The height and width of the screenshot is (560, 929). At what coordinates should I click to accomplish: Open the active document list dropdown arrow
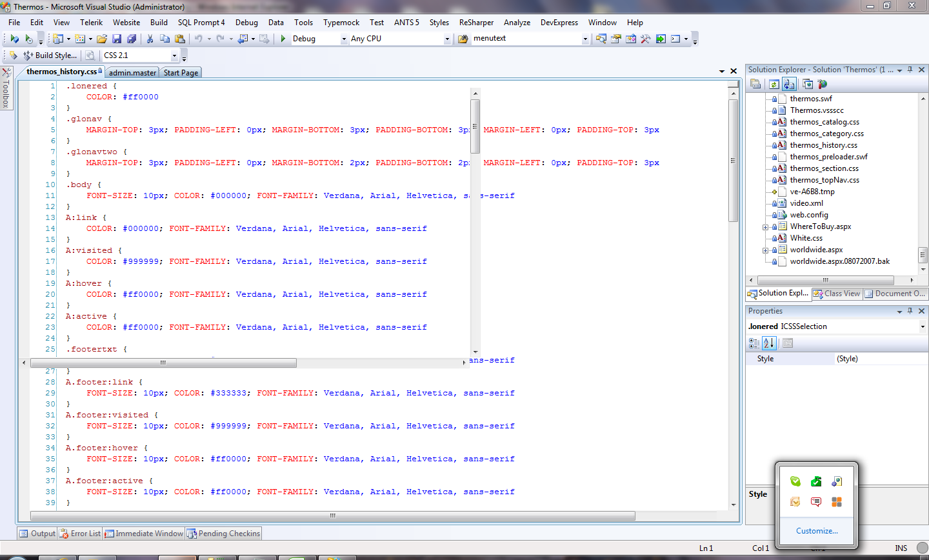coord(722,72)
